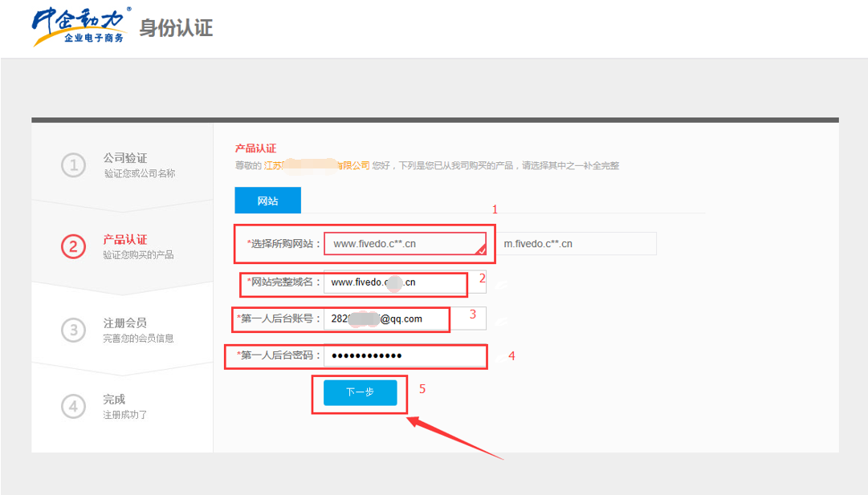Click the red 产品认证 section heading
Screen dimensions: 868x495
tap(255, 148)
